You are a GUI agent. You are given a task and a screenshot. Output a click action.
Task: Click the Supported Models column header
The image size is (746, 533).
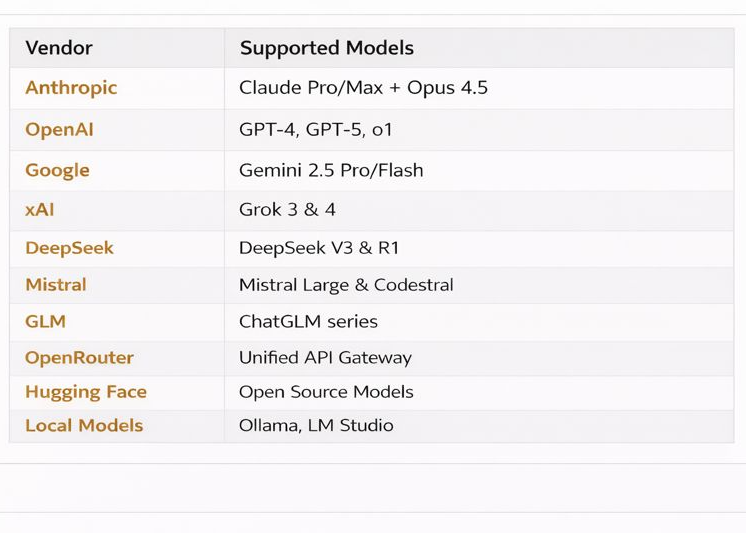click(x=326, y=48)
